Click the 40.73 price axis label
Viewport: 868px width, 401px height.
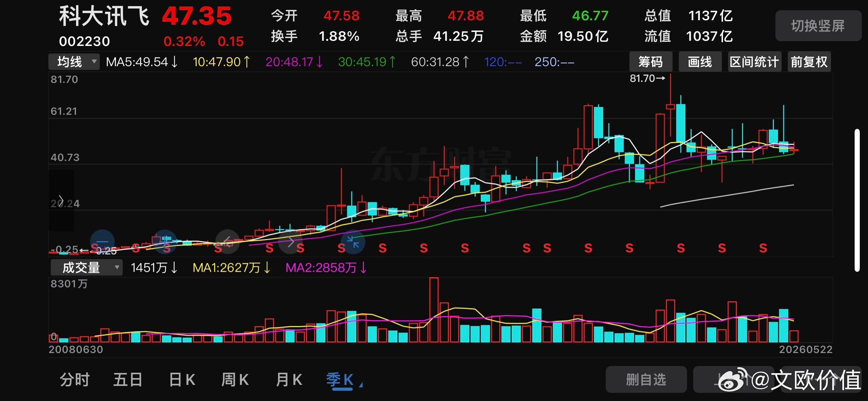click(65, 158)
